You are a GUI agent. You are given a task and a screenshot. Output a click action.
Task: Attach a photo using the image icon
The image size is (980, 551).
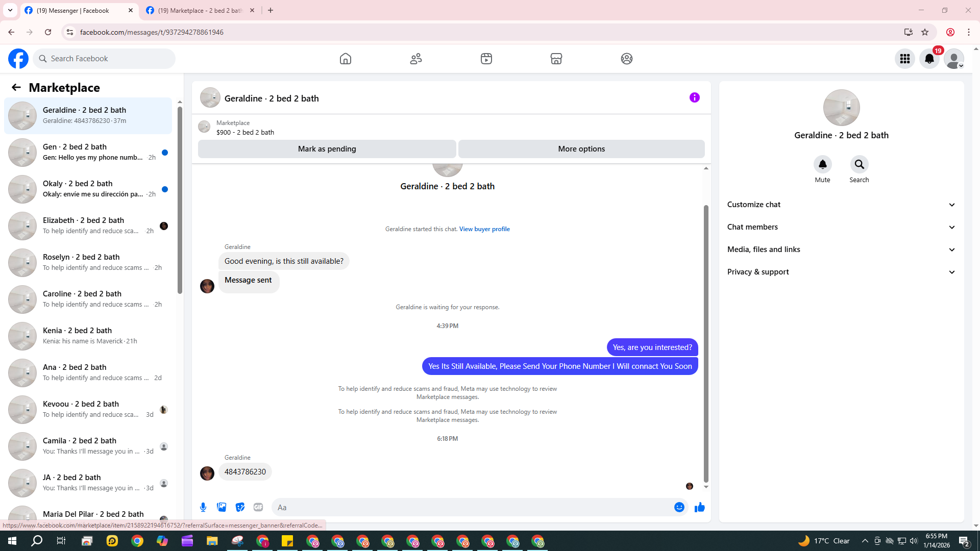click(x=222, y=507)
